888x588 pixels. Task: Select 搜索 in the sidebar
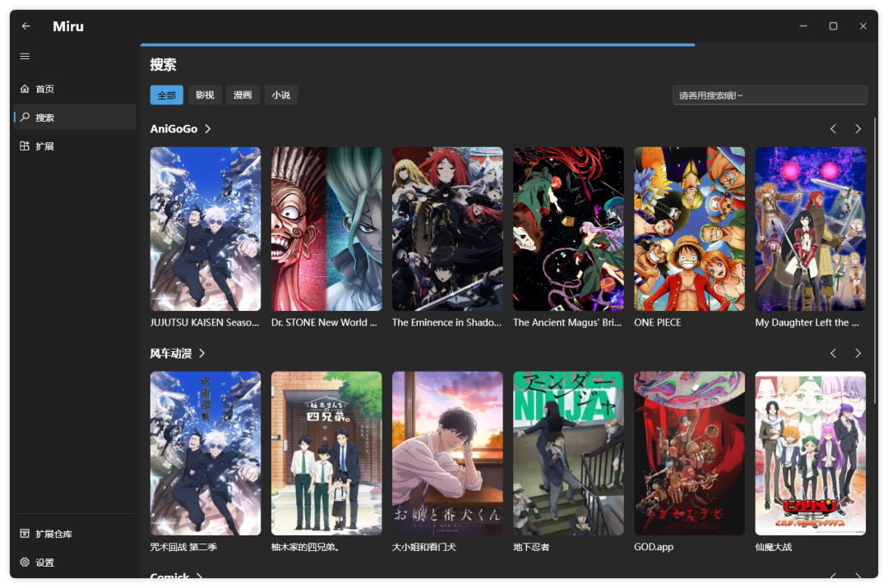(x=76, y=118)
